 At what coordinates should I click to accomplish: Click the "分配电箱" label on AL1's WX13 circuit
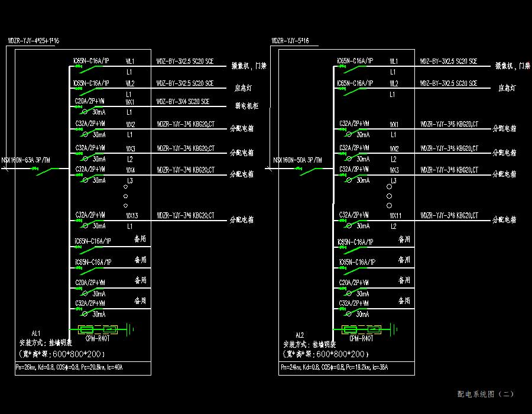pyautogui.click(x=242, y=220)
